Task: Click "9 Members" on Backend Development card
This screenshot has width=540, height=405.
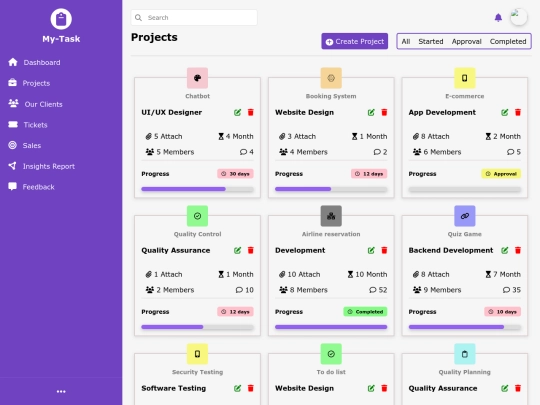Action: (x=437, y=290)
